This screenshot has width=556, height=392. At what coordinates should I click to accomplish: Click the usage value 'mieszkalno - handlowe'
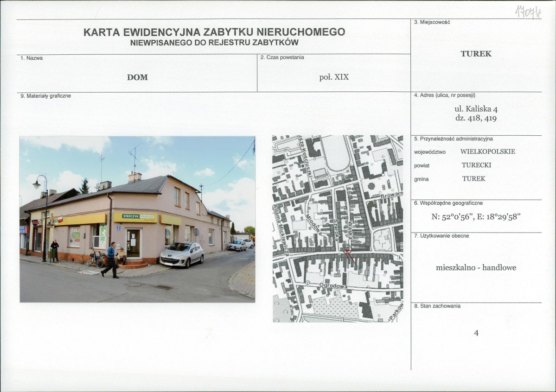(x=476, y=268)
